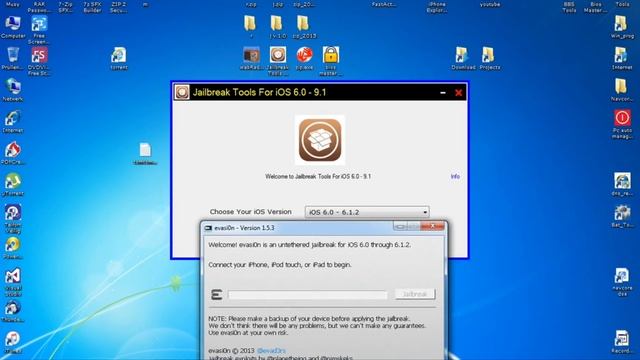
Task: Close the evasi0n window
Action: point(432,226)
